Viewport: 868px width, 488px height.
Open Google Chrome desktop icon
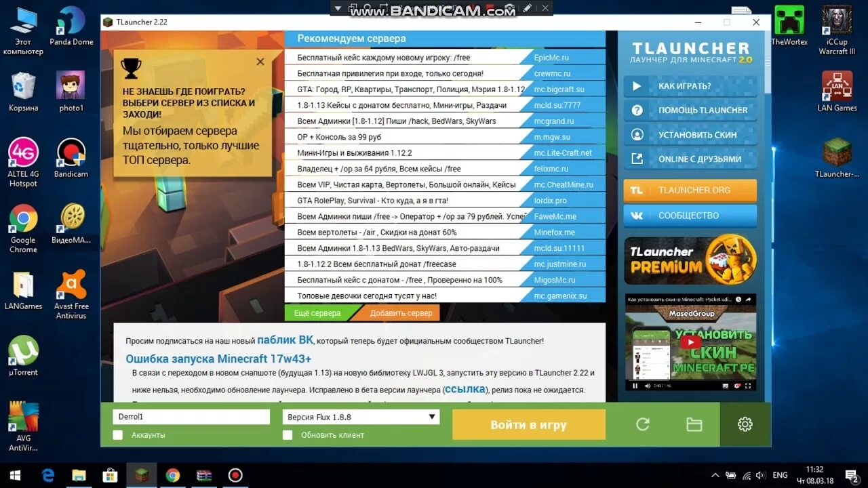[23, 228]
